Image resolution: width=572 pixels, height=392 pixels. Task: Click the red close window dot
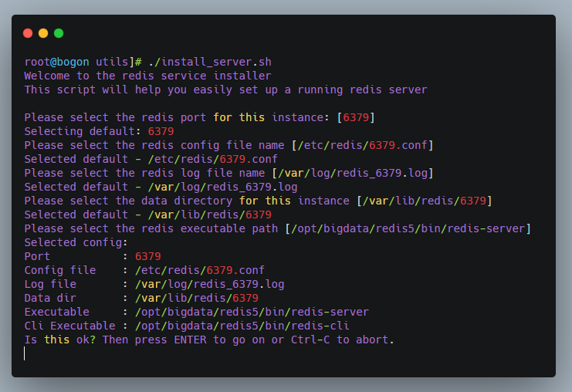point(28,33)
